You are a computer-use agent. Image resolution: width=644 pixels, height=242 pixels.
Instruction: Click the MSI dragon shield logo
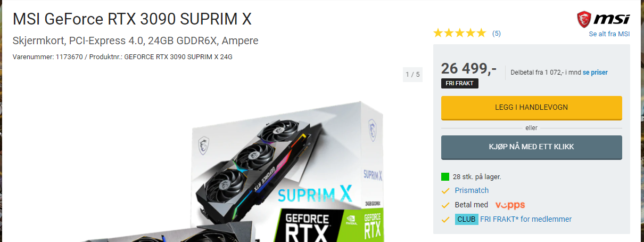pyautogui.click(x=585, y=19)
